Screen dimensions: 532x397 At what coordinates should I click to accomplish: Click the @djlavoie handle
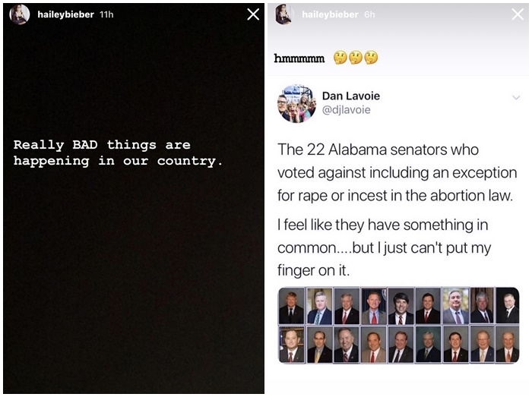tap(346, 111)
